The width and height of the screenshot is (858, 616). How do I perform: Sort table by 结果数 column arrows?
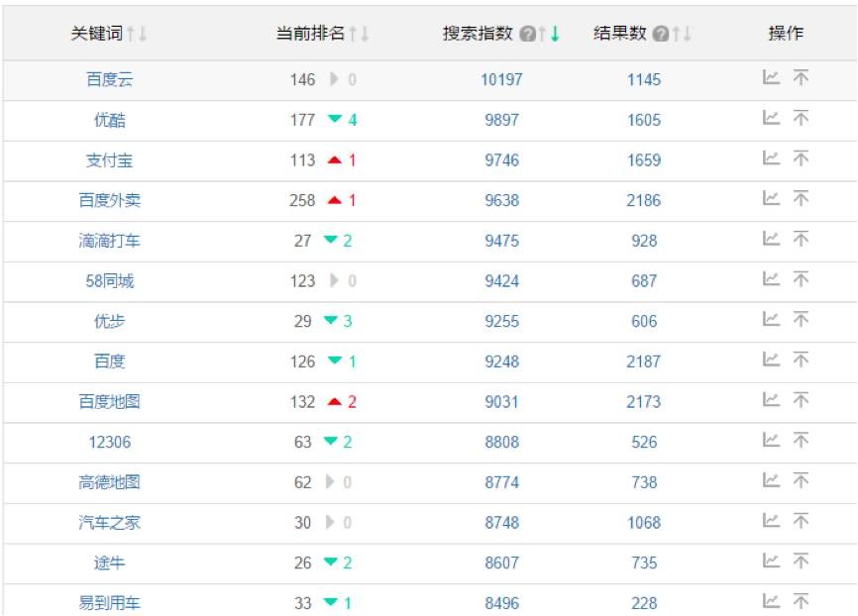[682, 34]
